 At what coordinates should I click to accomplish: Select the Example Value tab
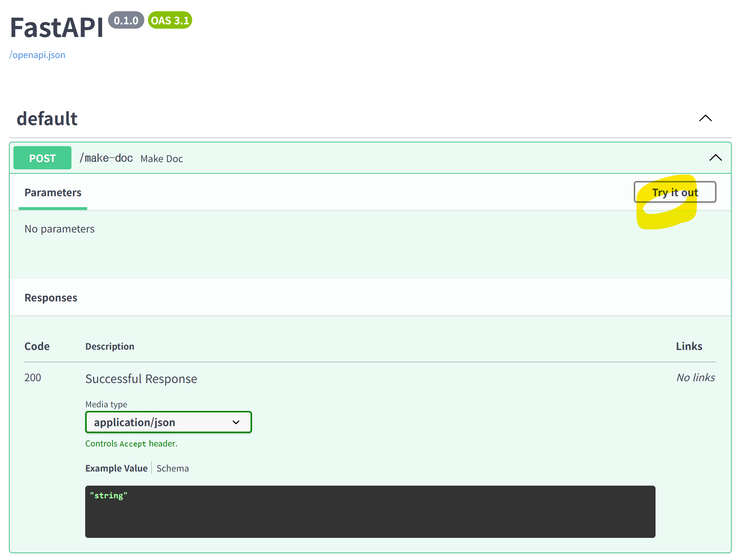pos(116,468)
